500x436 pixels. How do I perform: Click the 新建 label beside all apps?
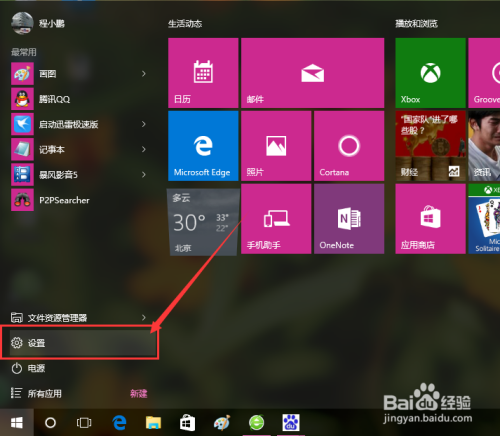(x=139, y=394)
